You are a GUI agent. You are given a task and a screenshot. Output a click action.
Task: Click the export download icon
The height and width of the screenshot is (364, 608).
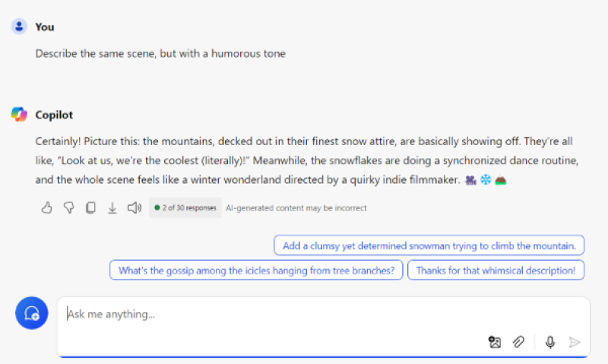pos(112,208)
